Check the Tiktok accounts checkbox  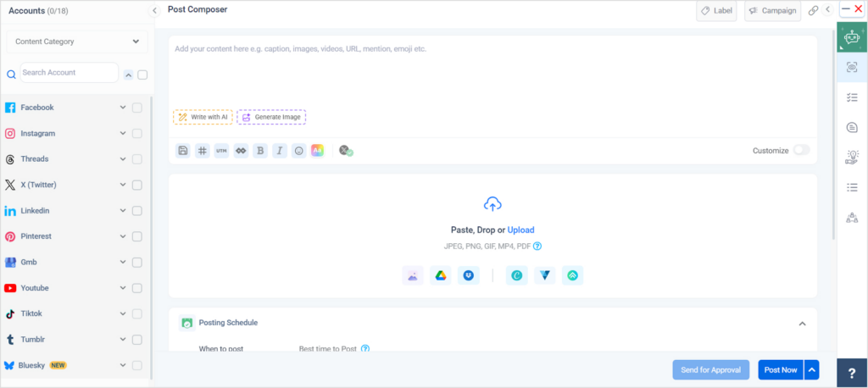click(x=136, y=313)
